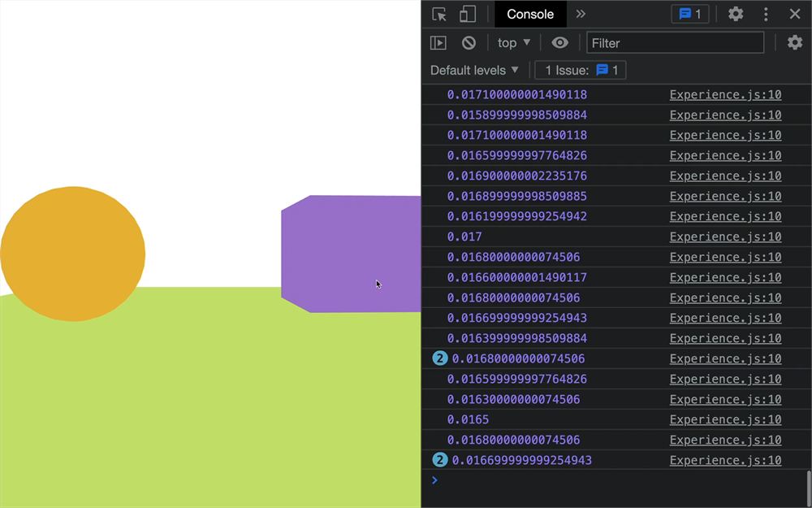Open Experience.js:10 link beside 0.015899999998509884
812x508 pixels.
(x=725, y=115)
